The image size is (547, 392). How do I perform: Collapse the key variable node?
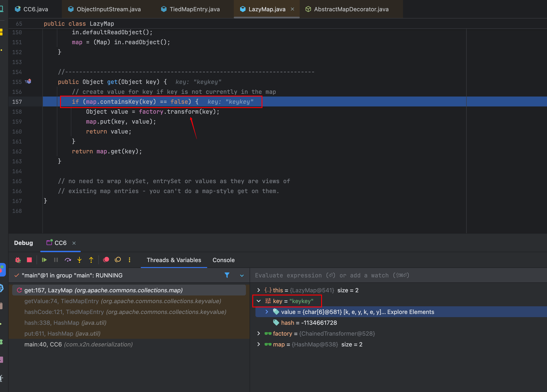259,301
